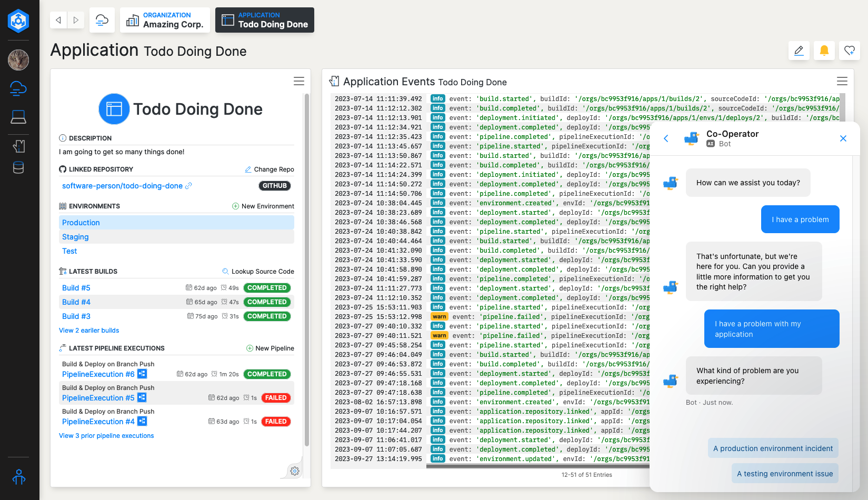Image resolution: width=868 pixels, height=500 pixels.
Task: Select the Amazing Corp. organization tab
Action: 165,20
